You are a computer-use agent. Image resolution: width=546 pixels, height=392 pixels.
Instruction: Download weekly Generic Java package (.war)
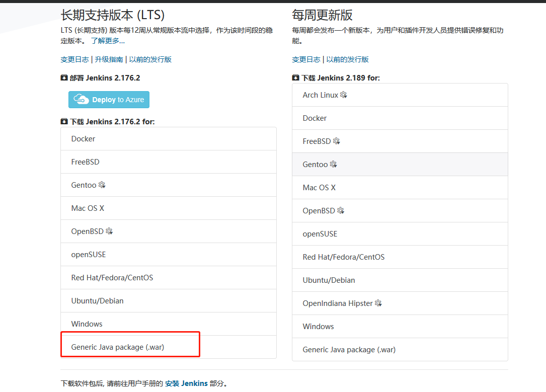click(400, 350)
